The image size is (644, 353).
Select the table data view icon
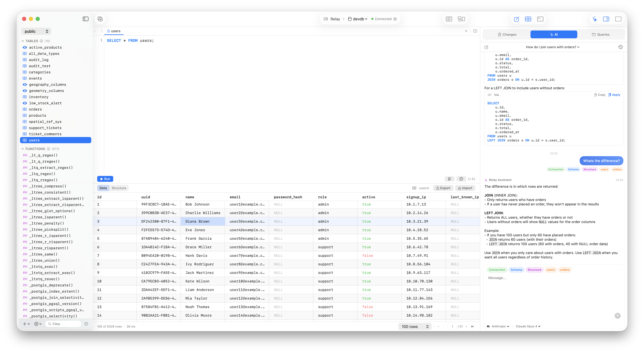tap(528, 19)
